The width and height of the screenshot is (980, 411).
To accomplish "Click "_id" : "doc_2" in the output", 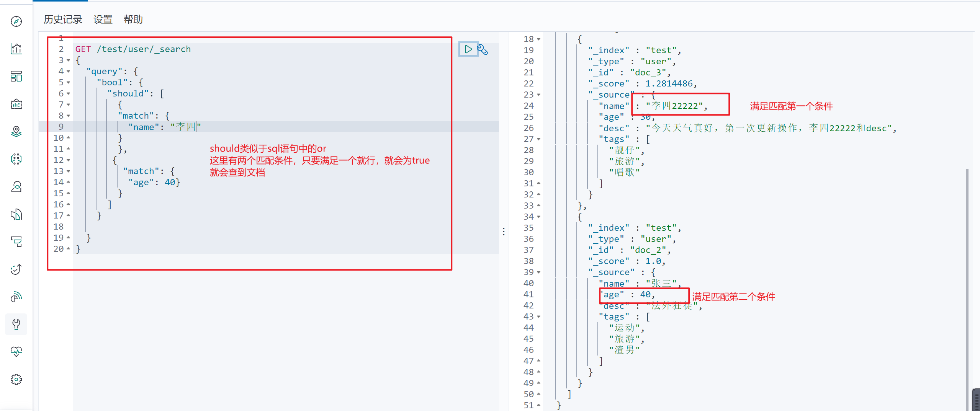I will point(630,250).
